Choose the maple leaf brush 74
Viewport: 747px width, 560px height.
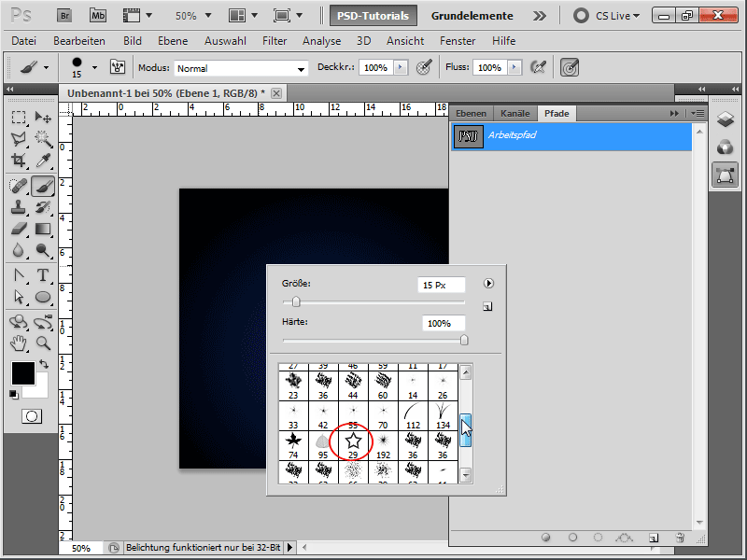point(293,445)
